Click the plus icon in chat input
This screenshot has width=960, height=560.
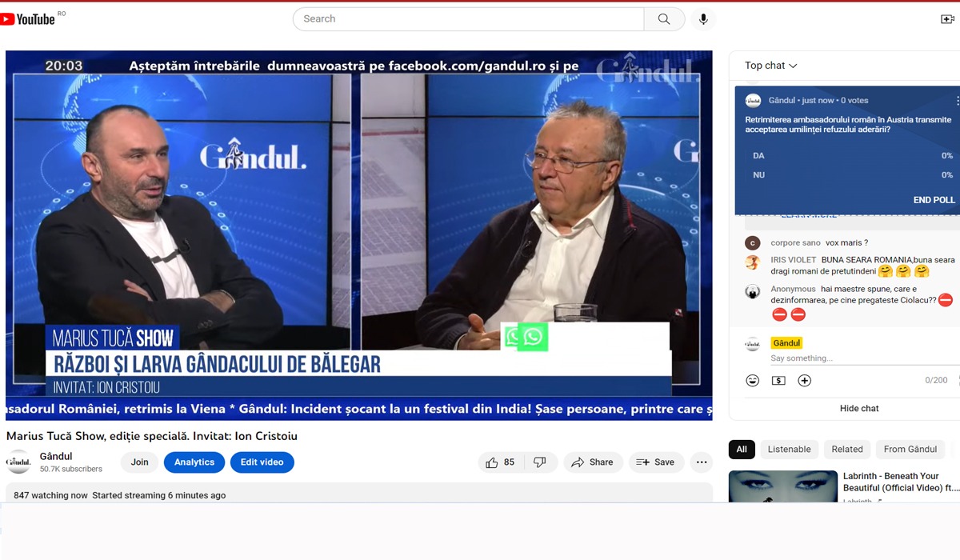pyautogui.click(x=805, y=381)
